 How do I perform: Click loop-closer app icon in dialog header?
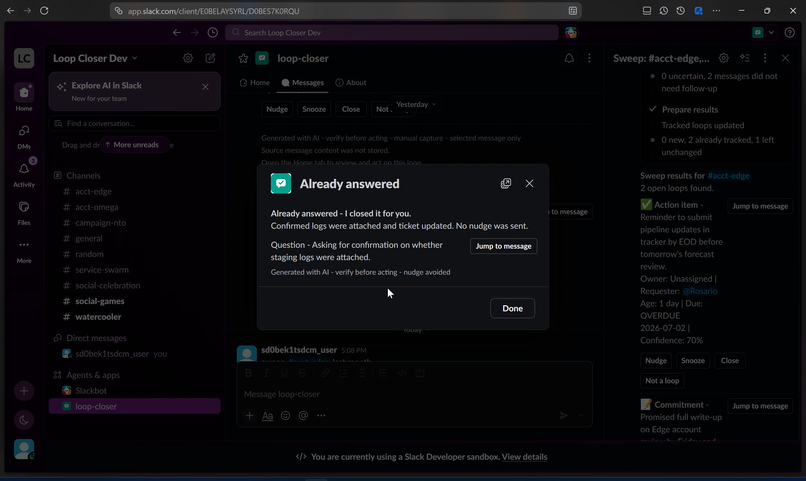point(281,183)
